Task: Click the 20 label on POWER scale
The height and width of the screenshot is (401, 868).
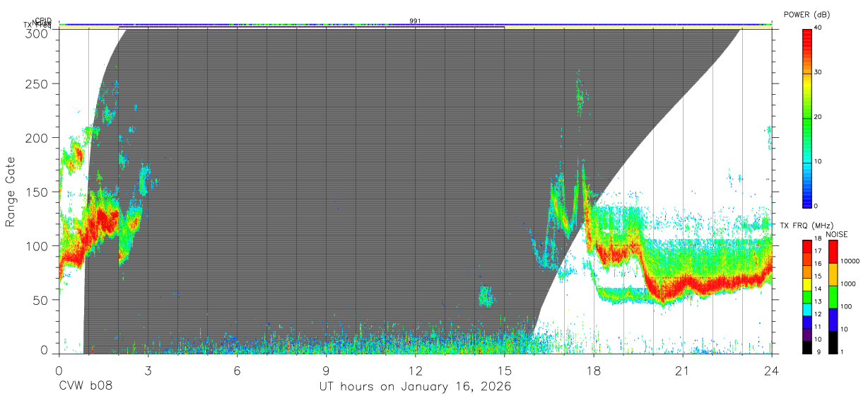Action: click(x=819, y=117)
